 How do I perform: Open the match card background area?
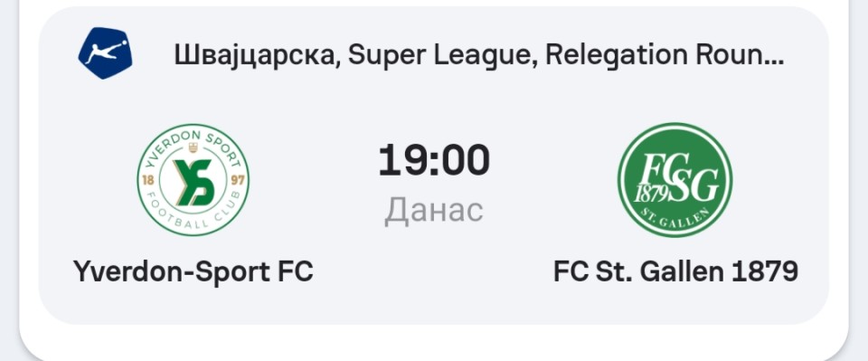[433, 166]
